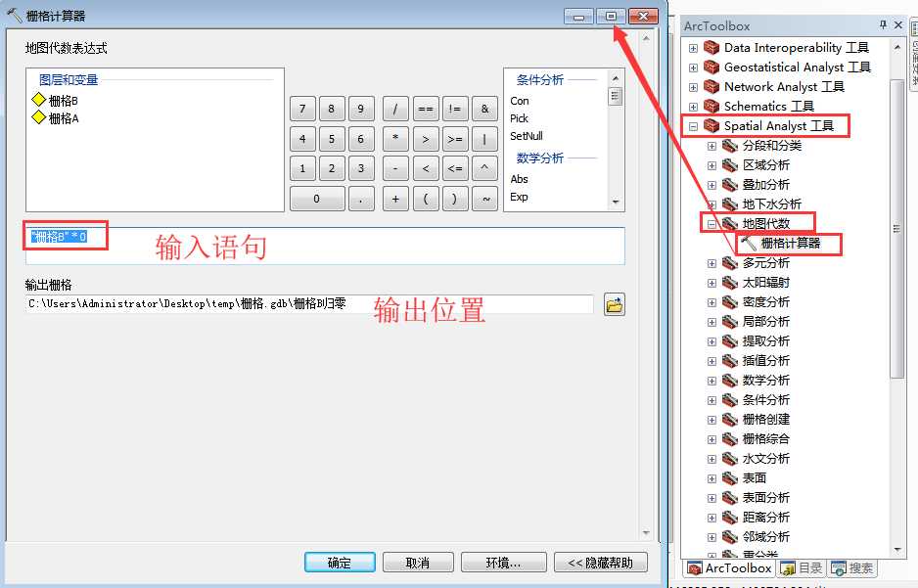Click the 太阳辐射 toolset icon
The height and width of the screenshot is (588, 918).
point(729,283)
